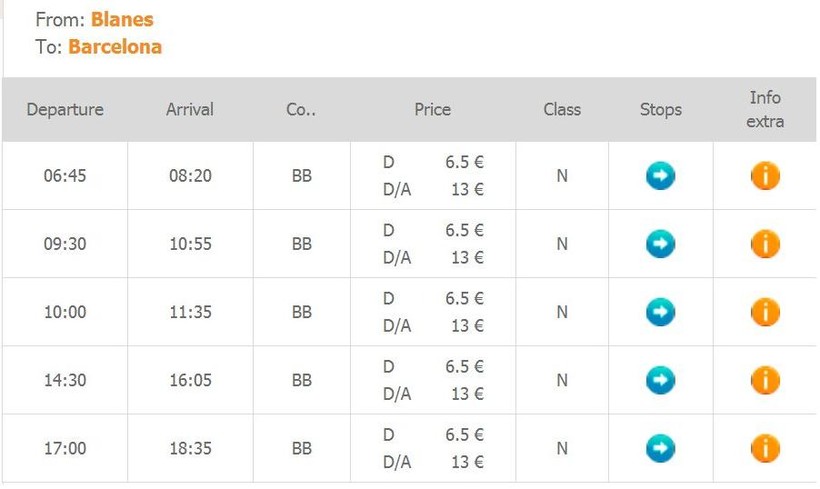The height and width of the screenshot is (489, 820).
Task: Open extra info for the 06:45 bus
Action: (x=765, y=176)
